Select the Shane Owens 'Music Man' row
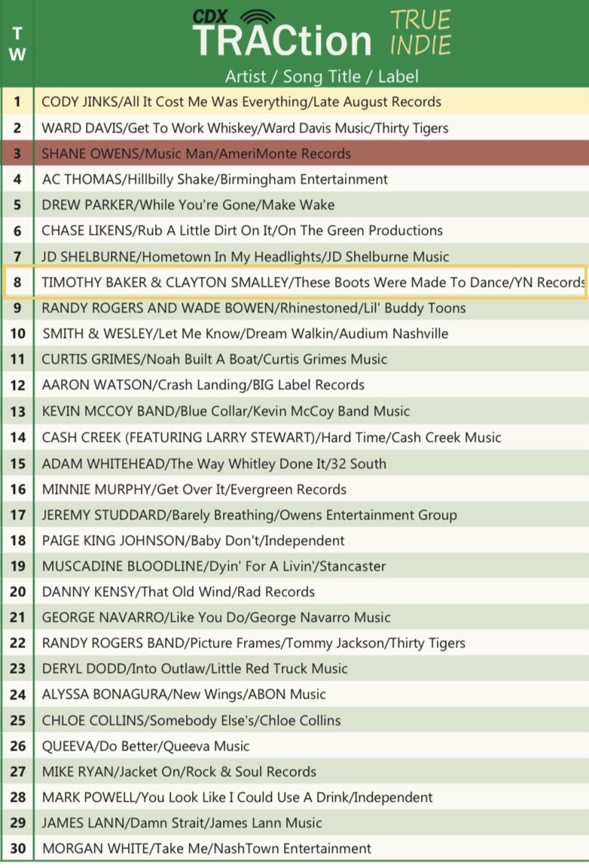Image resolution: width=589 pixels, height=868 pixels. coord(294,154)
